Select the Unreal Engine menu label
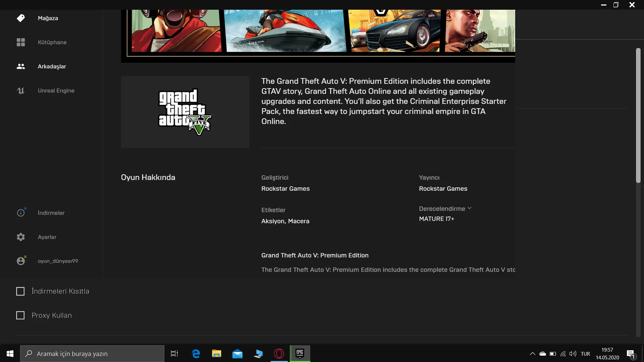 [x=56, y=90]
